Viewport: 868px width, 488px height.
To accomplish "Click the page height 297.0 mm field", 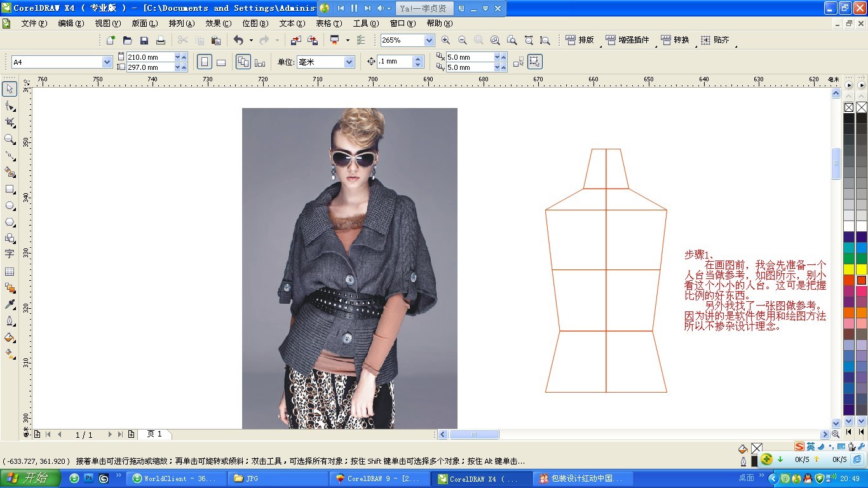I will pyautogui.click(x=150, y=67).
